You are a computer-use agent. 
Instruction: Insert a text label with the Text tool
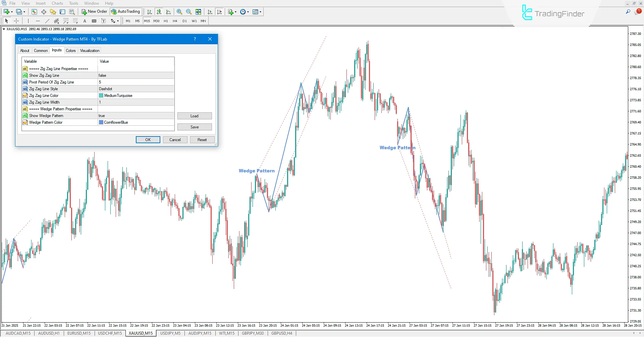tap(85, 21)
